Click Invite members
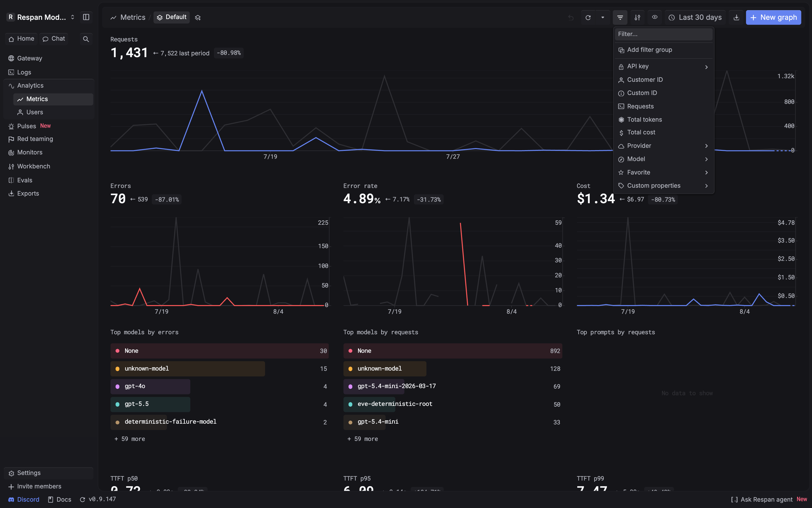Image resolution: width=812 pixels, height=508 pixels. (x=49, y=486)
